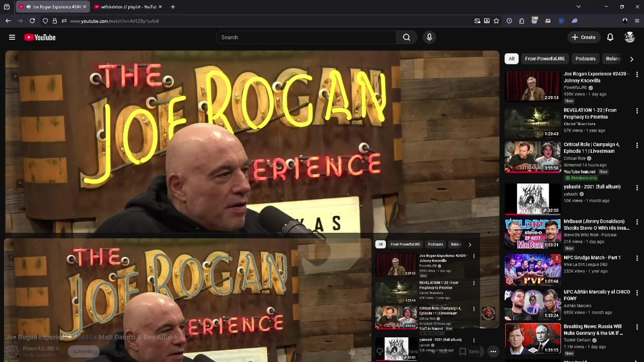Open the history clock toolbar icon

509,21
